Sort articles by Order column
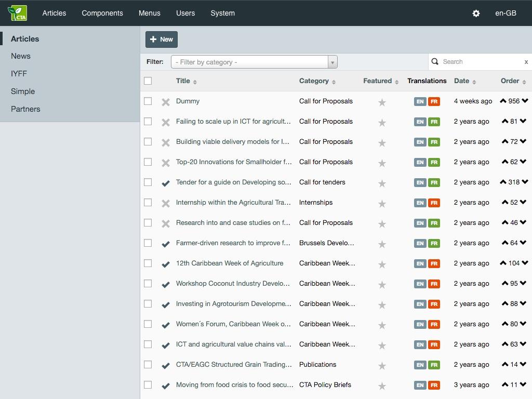The height and width of the screenshot is (399, 532). point(513,81)
